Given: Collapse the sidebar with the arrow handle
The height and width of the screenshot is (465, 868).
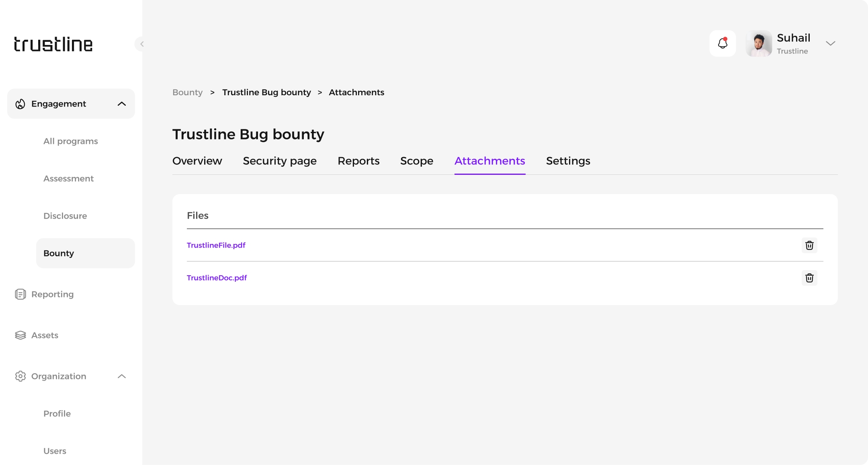Looking at the screenshot, I should [141, 44].
